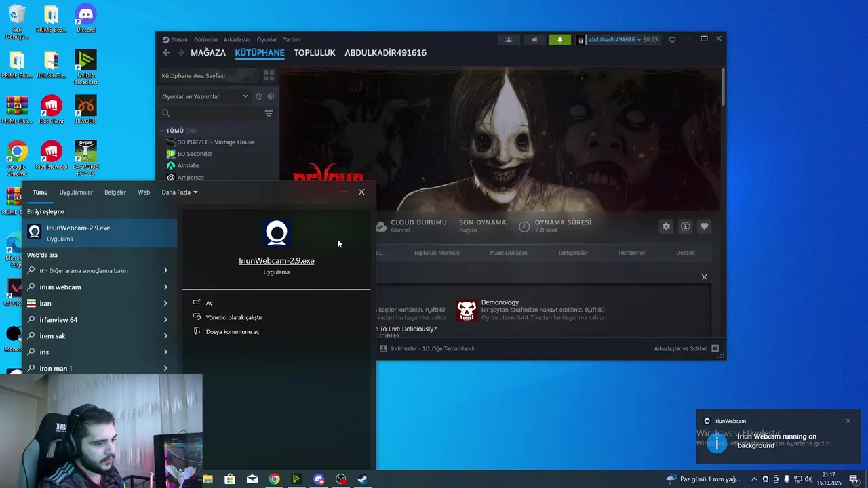Open game settings gear icon in Steam
Screen dimensions: 868x488
pos(666,226)
